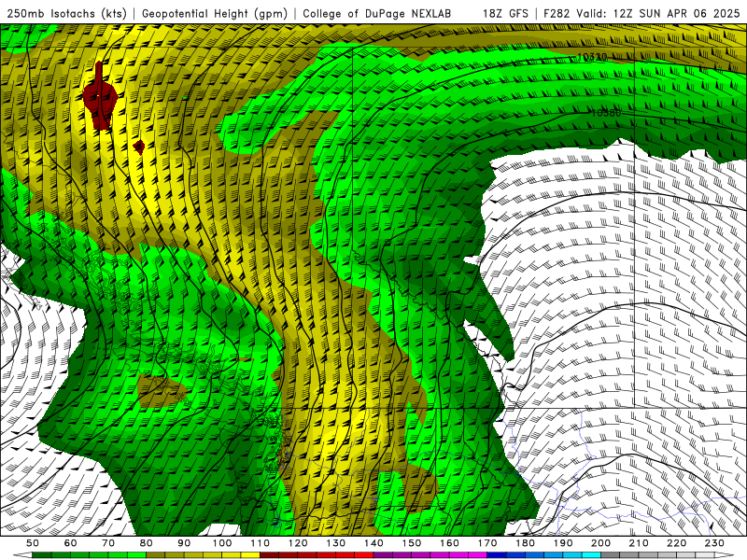Click the 'F282' forecast hour text
Viewport: 747px width, 560px height.
[557, 13]
